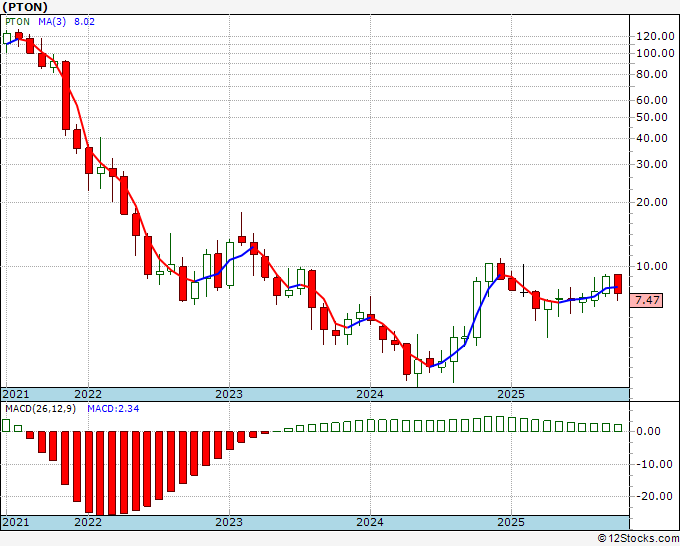Click the MACD(26,12,9) indicator label

pyautogui.click(x=40, y=409)
